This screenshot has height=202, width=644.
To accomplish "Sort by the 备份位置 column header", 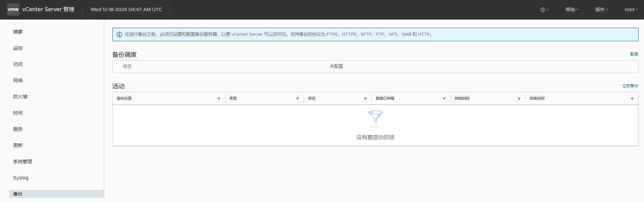I will [x=124, y=99].
